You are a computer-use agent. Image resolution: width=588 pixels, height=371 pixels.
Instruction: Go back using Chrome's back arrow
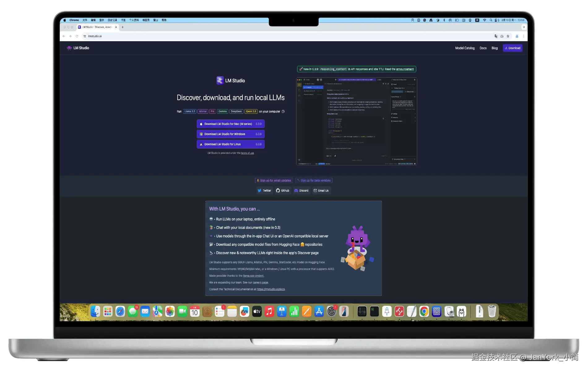tap(64, 36)
